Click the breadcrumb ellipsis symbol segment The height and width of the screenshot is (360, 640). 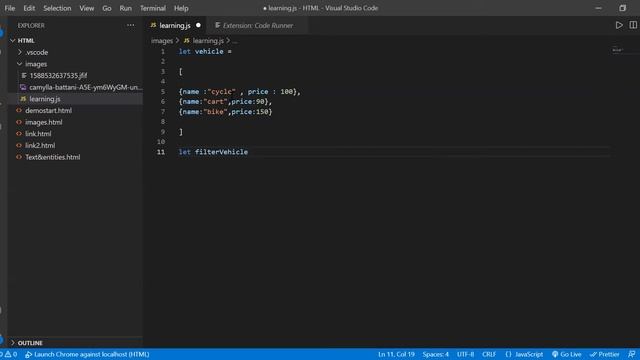(x=235, y=41)
